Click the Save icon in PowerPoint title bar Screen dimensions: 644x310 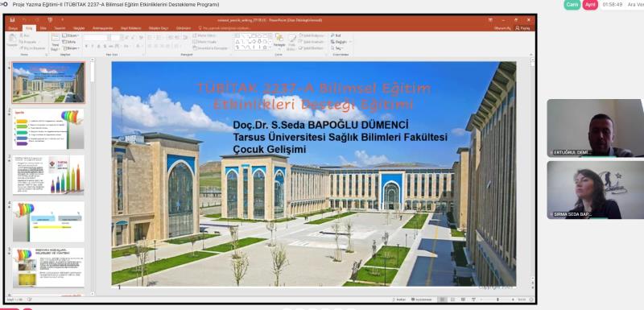[x=12, y=19]
